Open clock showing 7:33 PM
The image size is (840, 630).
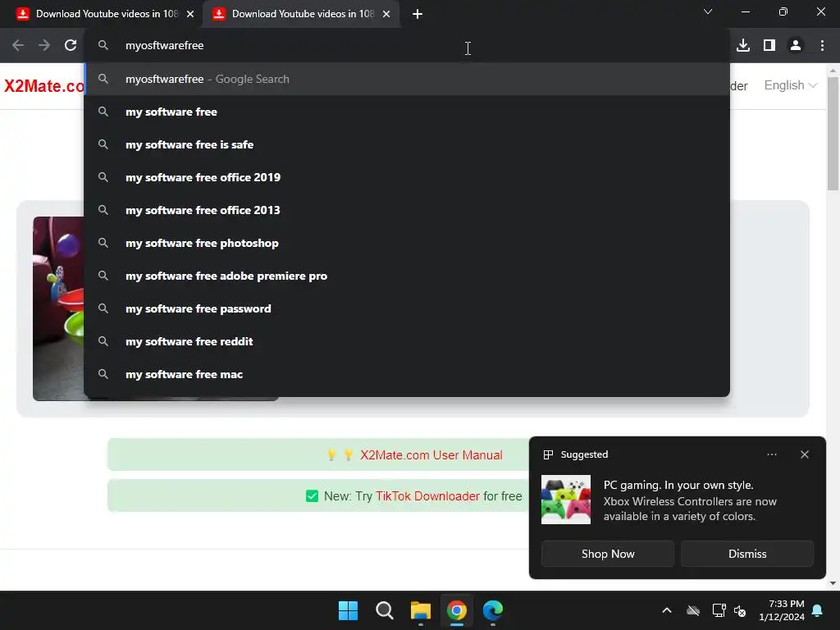tap(782, 610)
